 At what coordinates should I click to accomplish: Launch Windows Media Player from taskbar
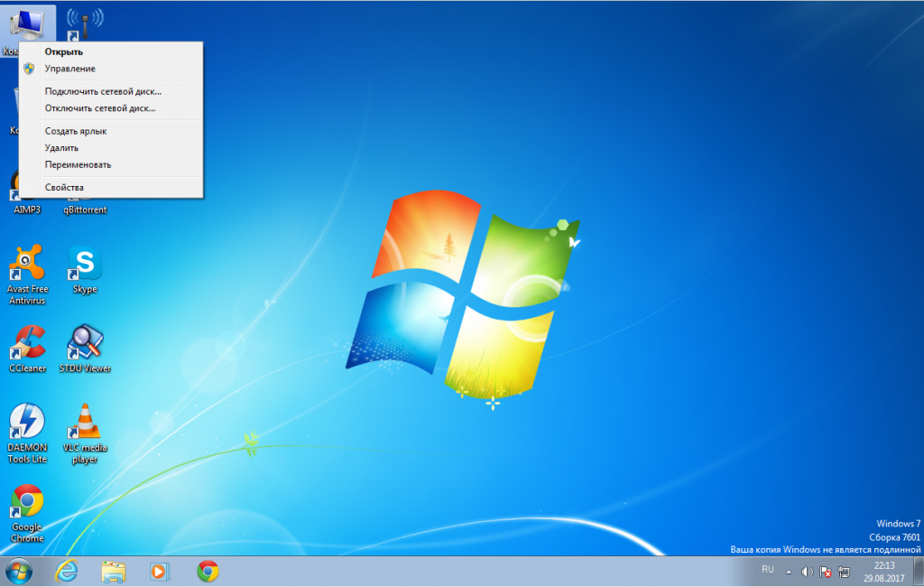click(x=160, y=571)
